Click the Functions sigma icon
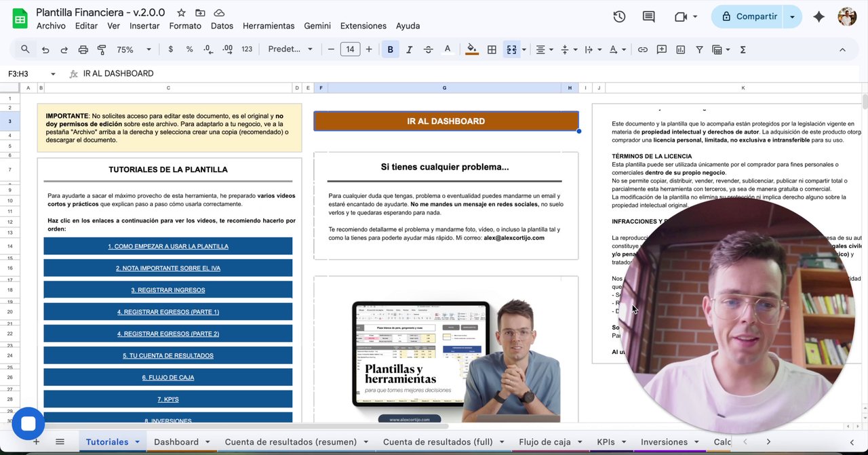Image resolution: width=868 pixels, height=455 pixels. click(743, 50)
